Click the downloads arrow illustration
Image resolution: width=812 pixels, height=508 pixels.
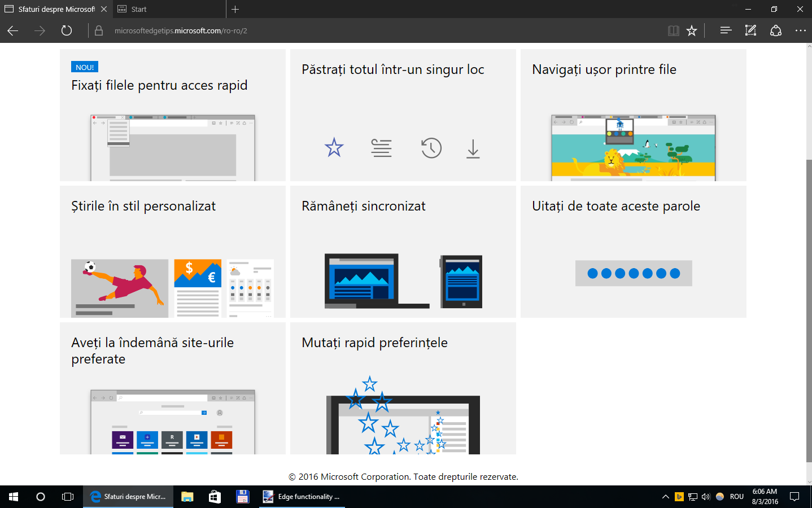coord(473,149)
